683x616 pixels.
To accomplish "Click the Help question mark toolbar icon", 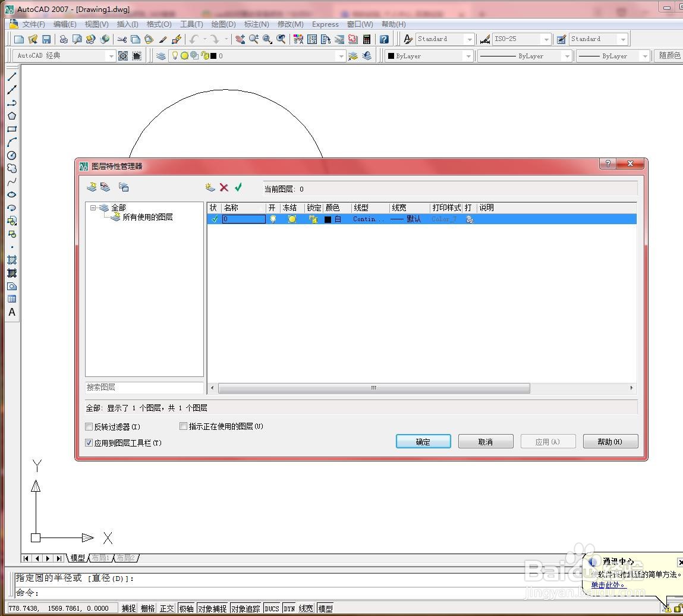I will pos(384,39).
